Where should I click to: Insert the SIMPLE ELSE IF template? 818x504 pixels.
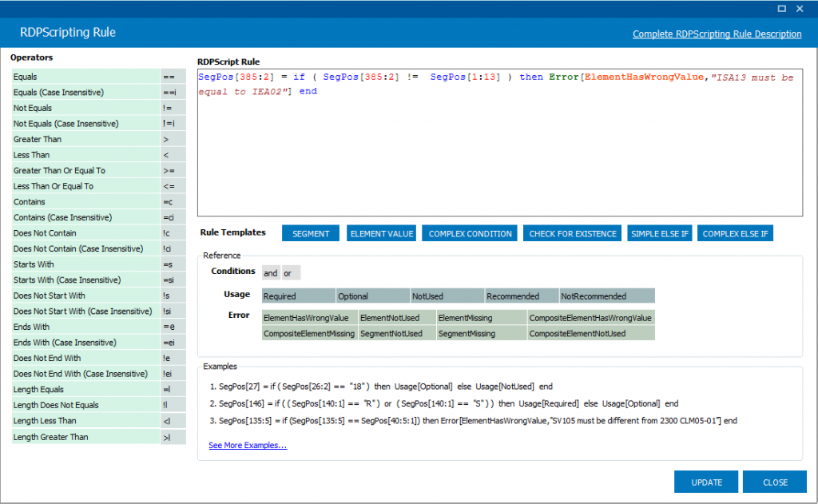coord(660,232)
